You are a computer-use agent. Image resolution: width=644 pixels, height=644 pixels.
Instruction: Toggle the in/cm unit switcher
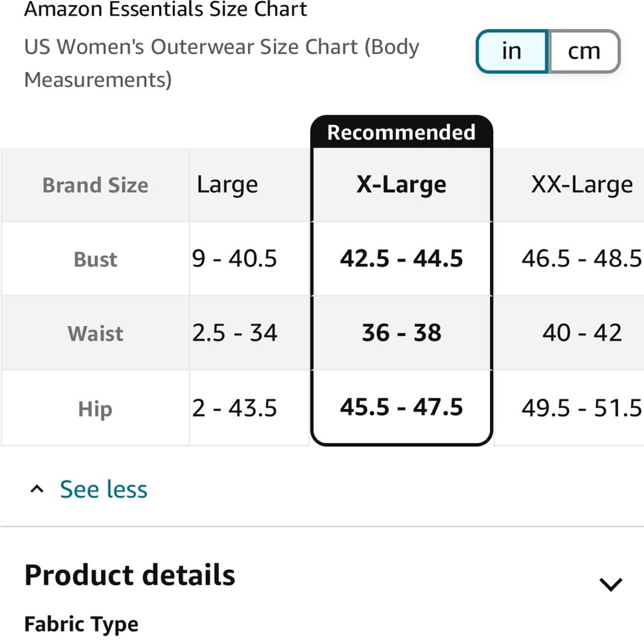pos(547,52)
